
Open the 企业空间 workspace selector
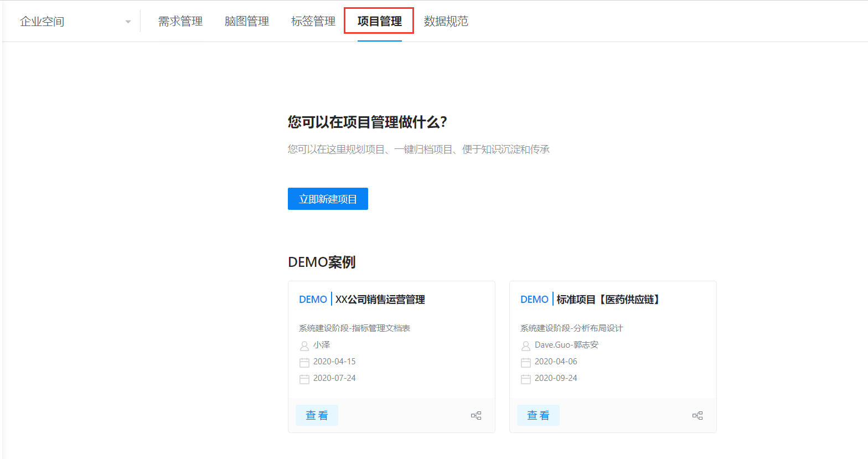coord(75,22)
